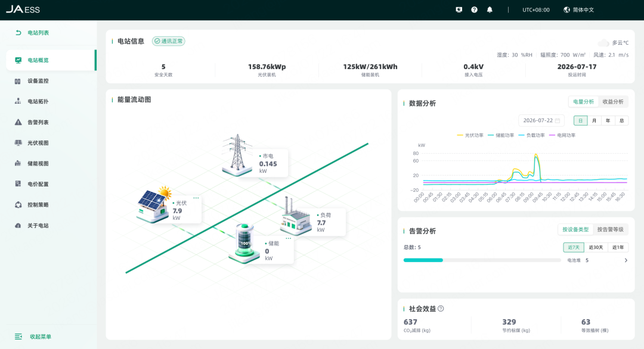Select 年 period toggle
Viewport: 644px width, 349px height.
608,120
